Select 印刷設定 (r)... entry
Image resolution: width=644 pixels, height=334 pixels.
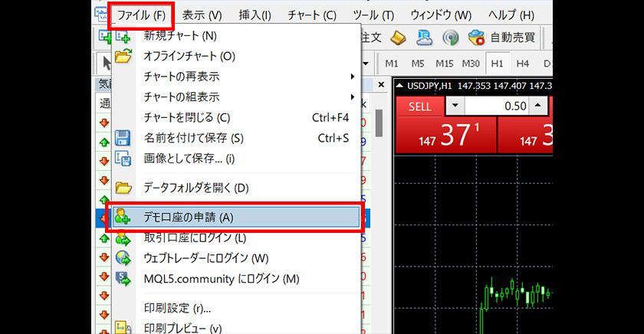pos(236,308)
